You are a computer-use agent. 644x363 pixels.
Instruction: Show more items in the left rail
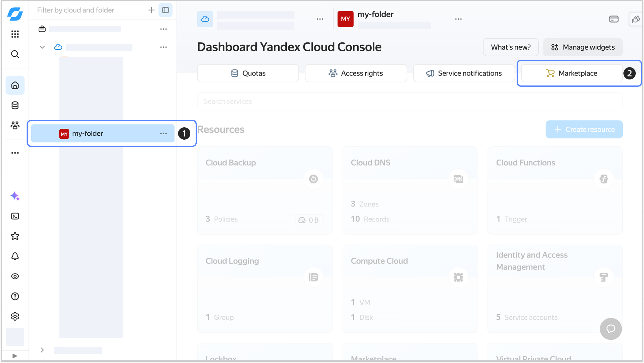pyautogui.click(x=15, y=153)
